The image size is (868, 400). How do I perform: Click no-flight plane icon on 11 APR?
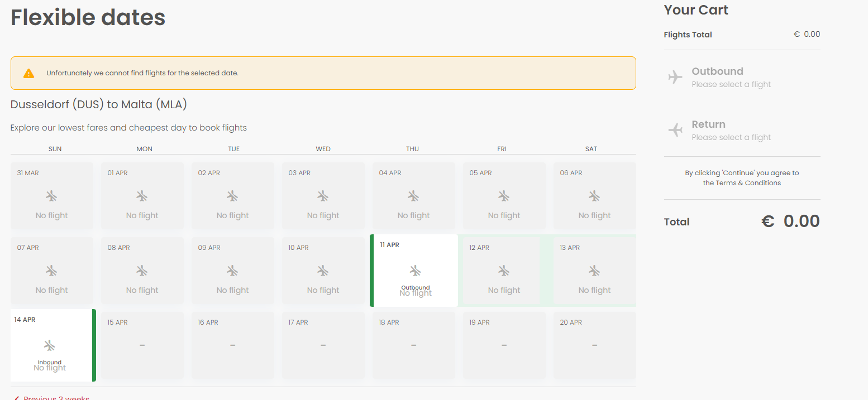[415, 271]
